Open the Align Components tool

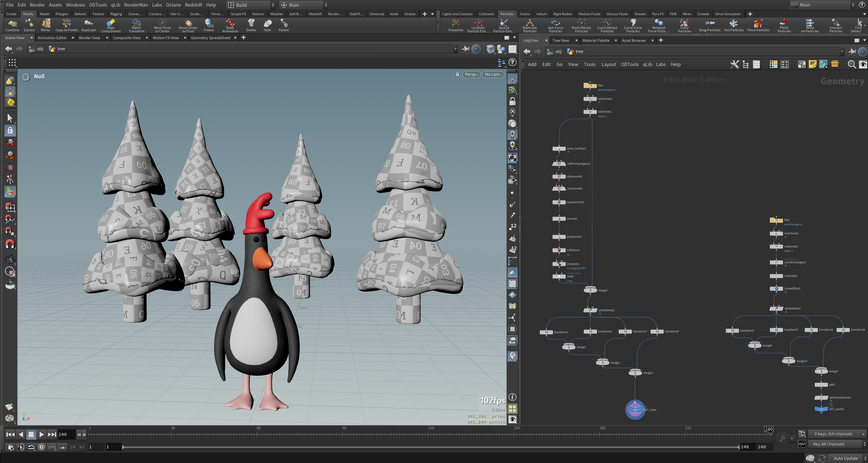coord(111,25)
